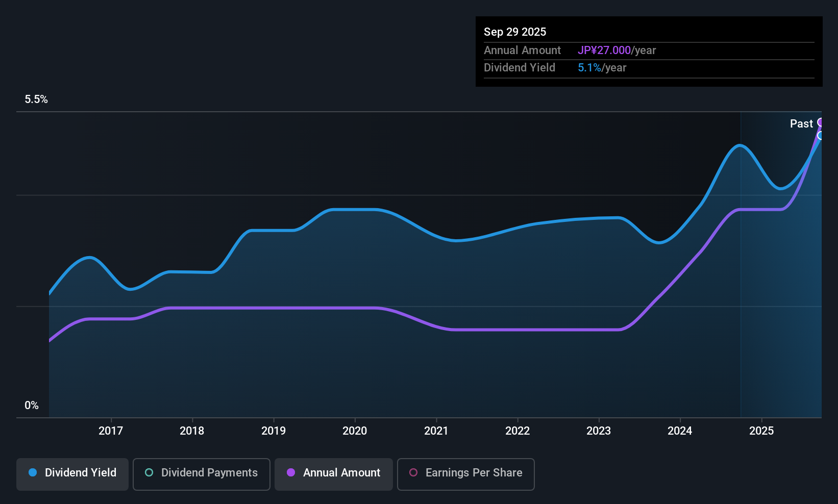This screenshot has width=838, height=504.
Task: Select the 2021 x-axis label
Action: (436, 431)
